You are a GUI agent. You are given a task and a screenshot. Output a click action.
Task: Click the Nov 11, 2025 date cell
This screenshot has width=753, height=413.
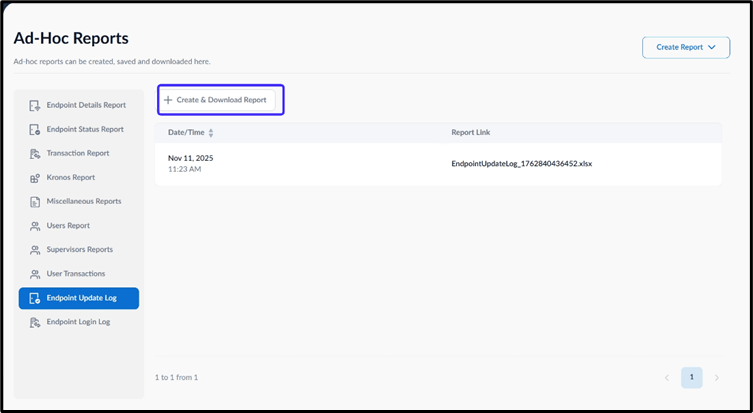[x=190, y=158]
